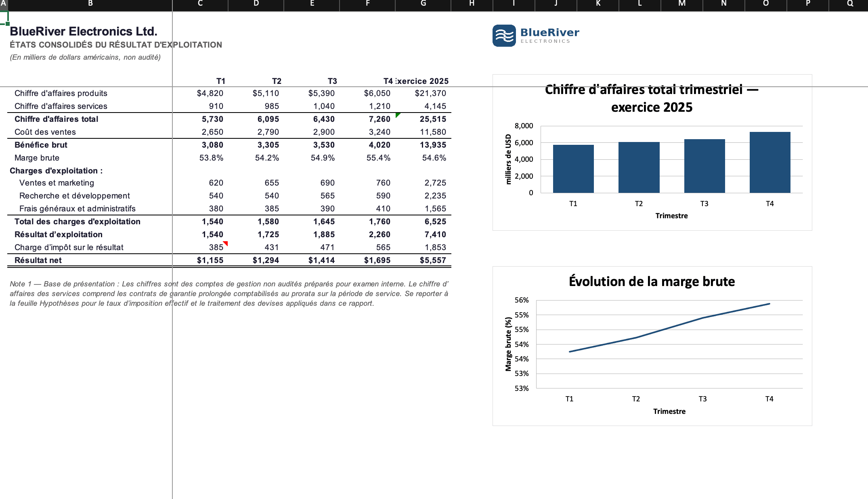
Task: Select tax cell 1,853
Action: click(423, 247)
